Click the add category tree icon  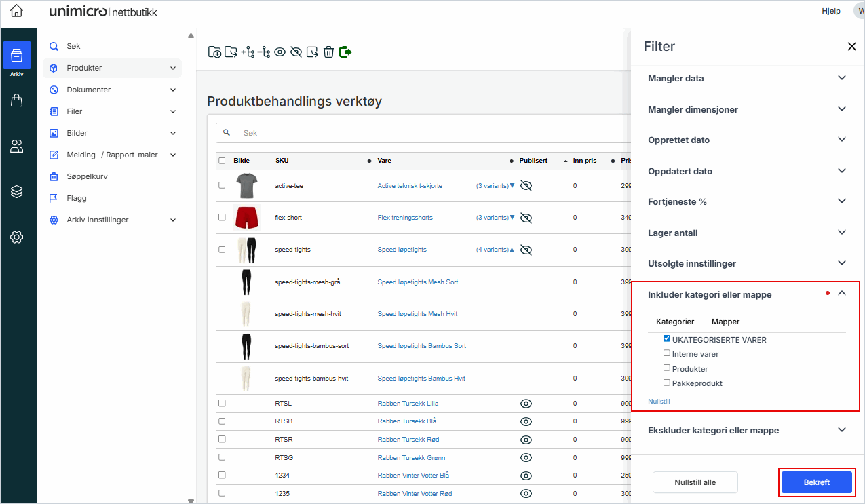click(x=247, y=52)
